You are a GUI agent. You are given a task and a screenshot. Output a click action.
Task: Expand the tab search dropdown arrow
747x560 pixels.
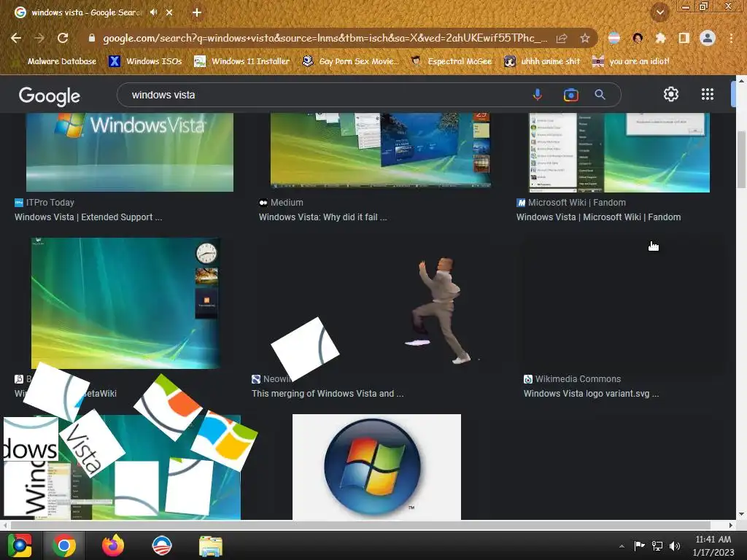tap(659, 12)
